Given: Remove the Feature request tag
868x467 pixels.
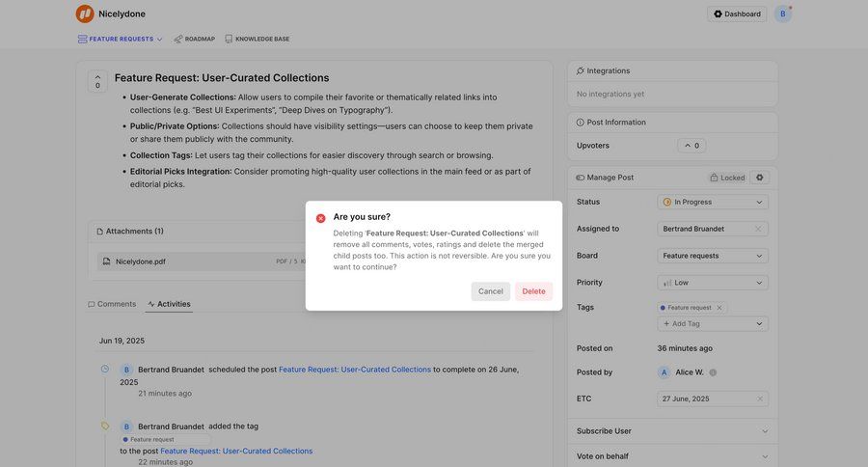Looking at the screenshot, I should tap(719, 308).
